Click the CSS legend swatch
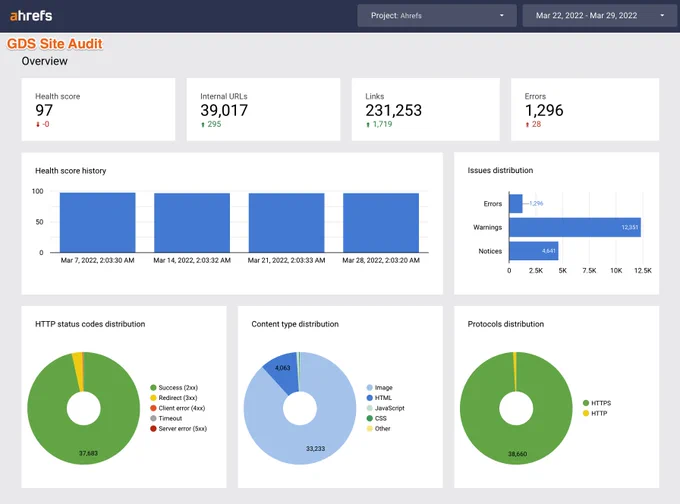This screenshot has height=504, width=680. 369,419
